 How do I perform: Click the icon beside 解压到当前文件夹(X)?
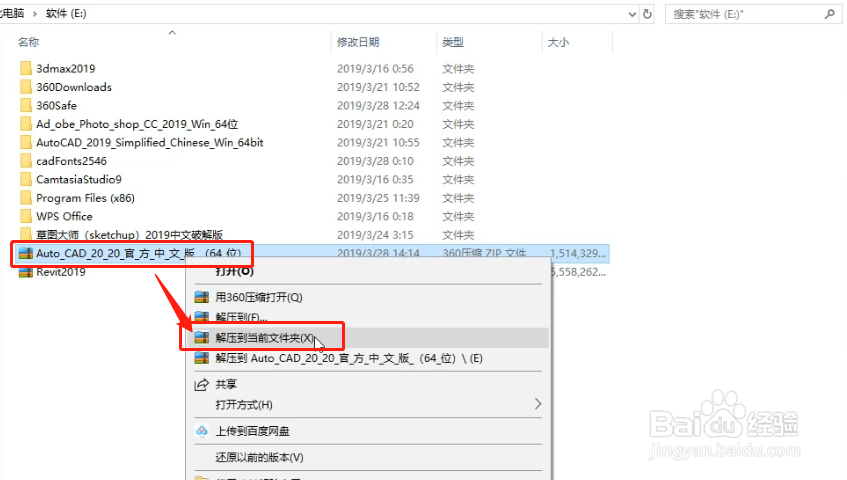point(201,337)
